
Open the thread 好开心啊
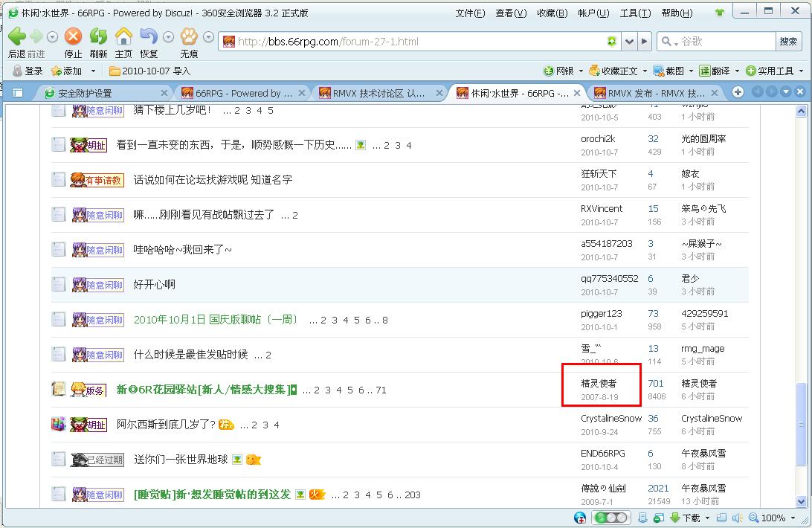tap(155, 285)
